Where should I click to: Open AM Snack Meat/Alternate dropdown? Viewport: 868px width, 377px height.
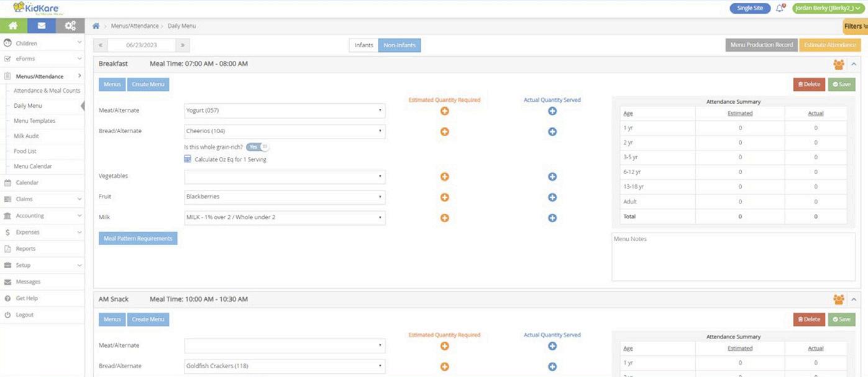[x=285, y=345]
